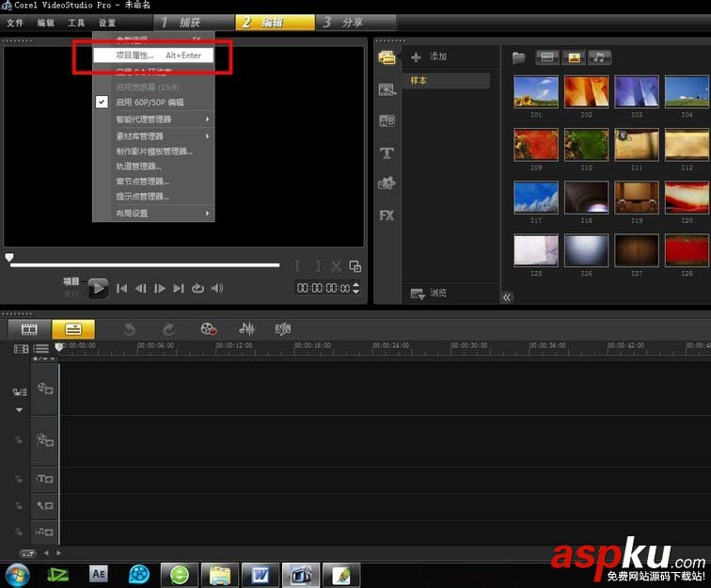Click the music track icon
The image size is (711, 588).
pyautogui.click(x=45, y=532)
